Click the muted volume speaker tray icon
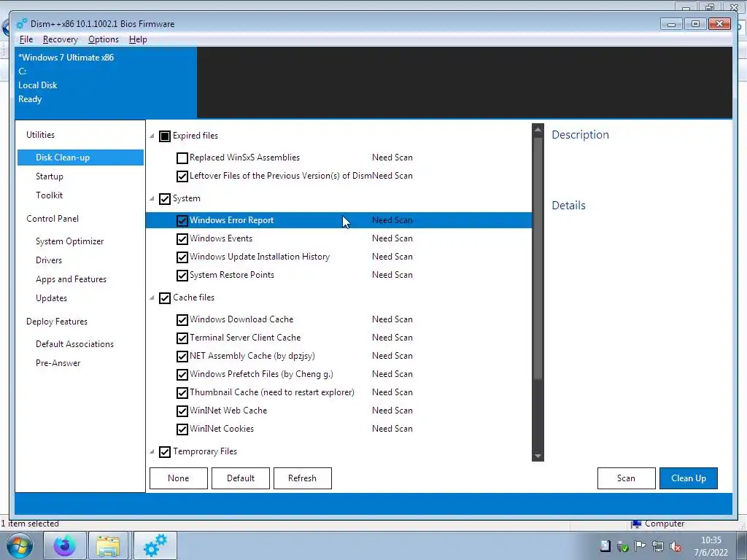 click(x=675, y=546)
